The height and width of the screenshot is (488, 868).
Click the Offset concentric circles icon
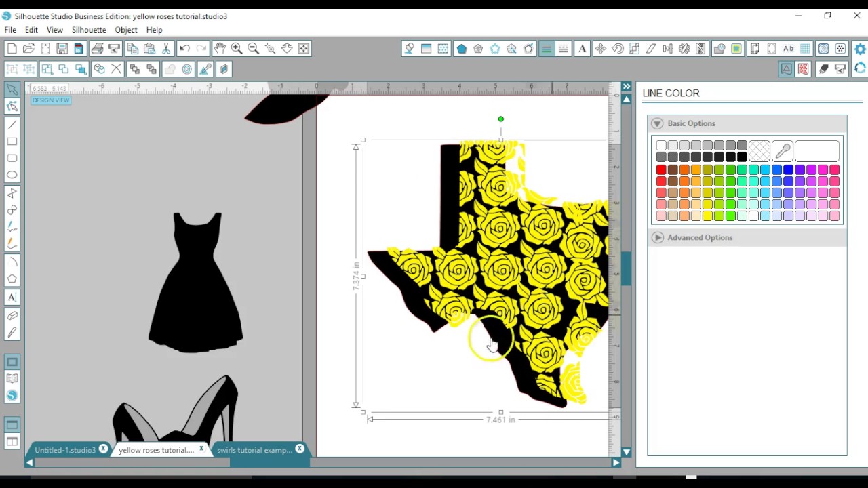[x=187, y=69]
